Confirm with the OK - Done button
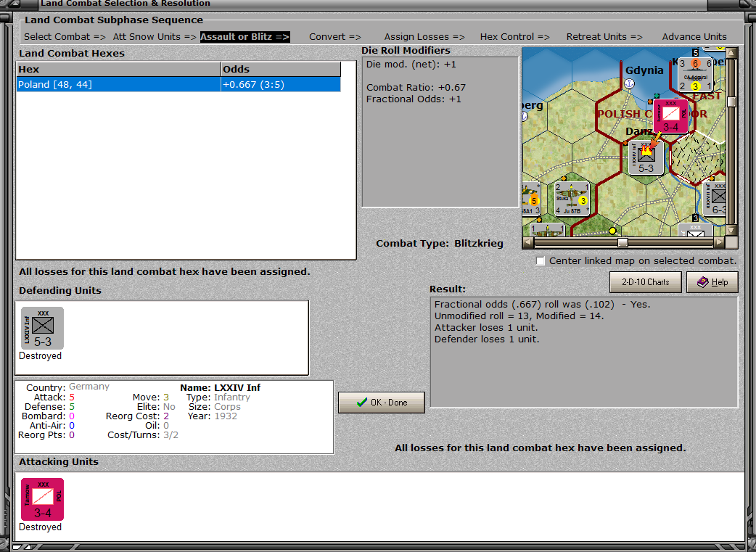Image resolution: width=756 pixels, height=552 pixels. click(382, 403)
